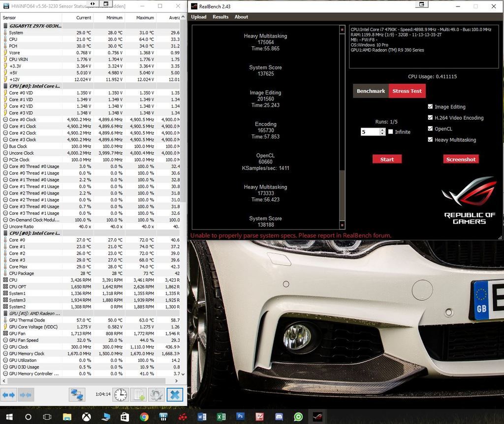
Task: Switch to the Stress Test tab
Action: 407,91
